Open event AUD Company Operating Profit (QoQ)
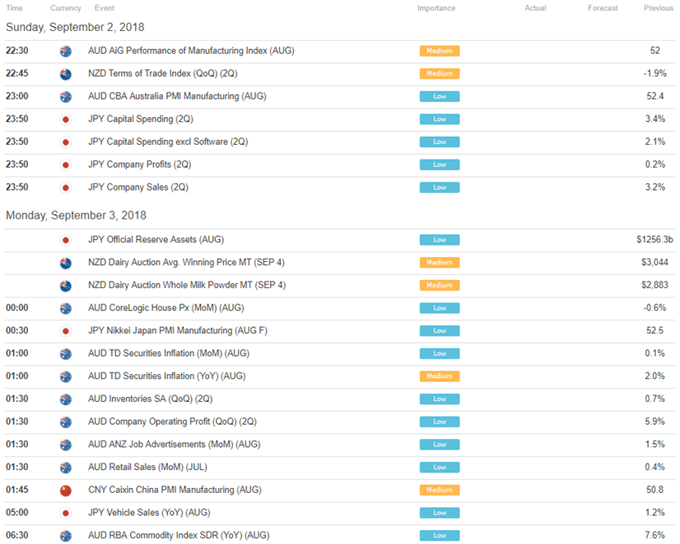Image resolution: width=680 pixels, height=544 pixels. (172, 422)
